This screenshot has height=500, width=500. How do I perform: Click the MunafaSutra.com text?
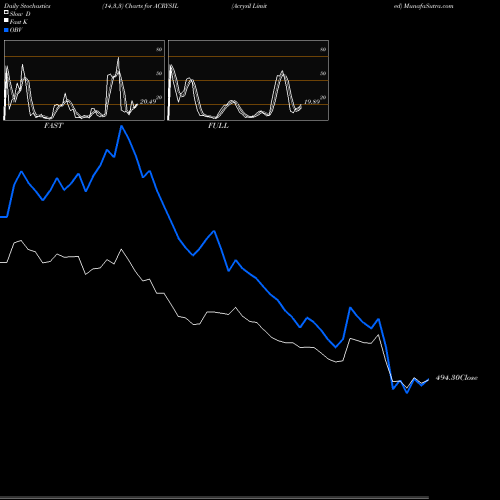coord(428,6)
